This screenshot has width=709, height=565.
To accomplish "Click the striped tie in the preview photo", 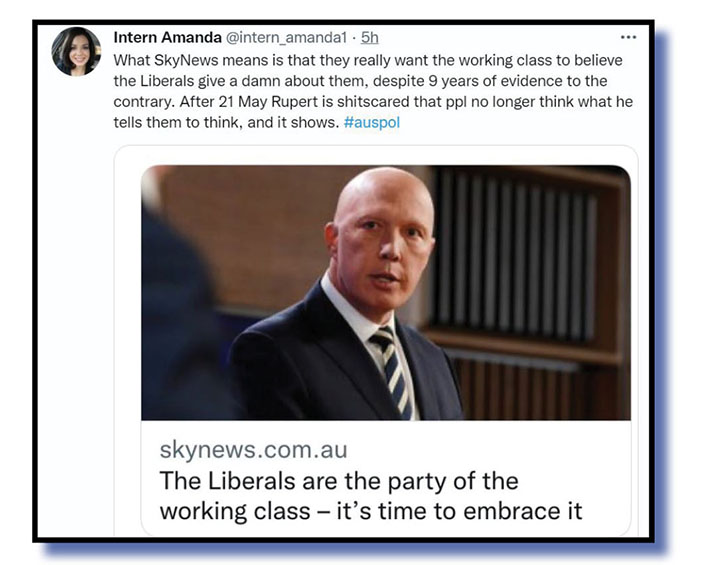I will 392,371.
